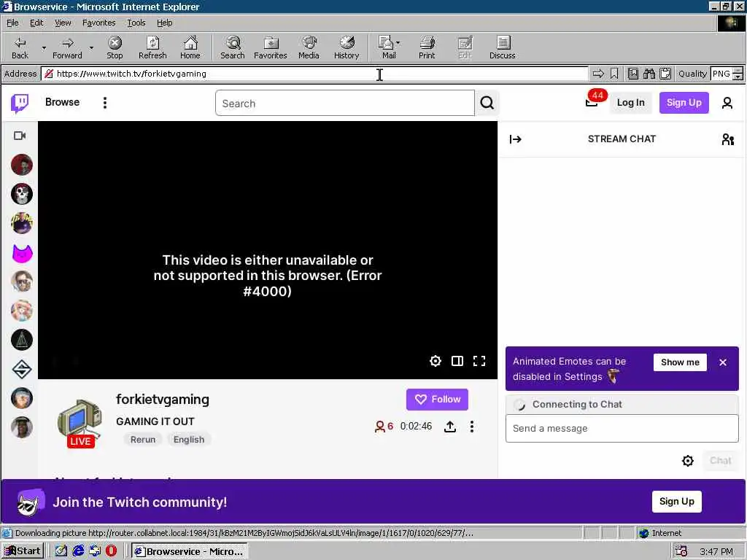Open the Favorites menu

click(98, 23)
